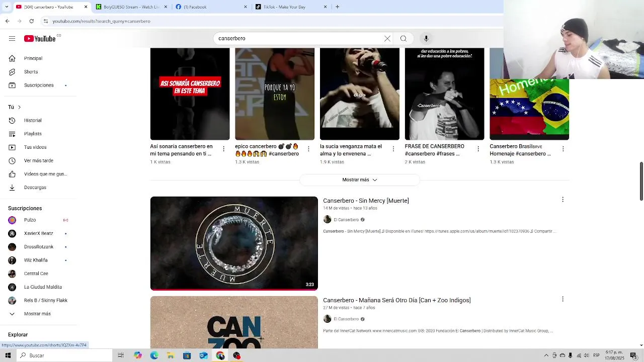Clear the search box with the X
This screenshot has width=644, height=362.
point(387,38)
